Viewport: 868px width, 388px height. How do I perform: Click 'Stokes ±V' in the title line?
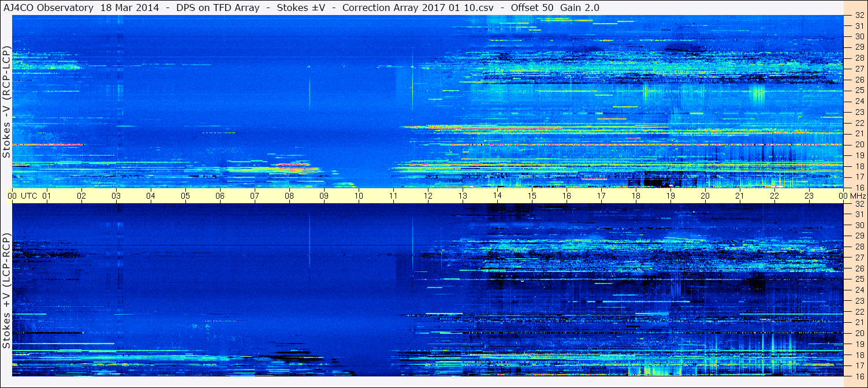tap(301, 8)
